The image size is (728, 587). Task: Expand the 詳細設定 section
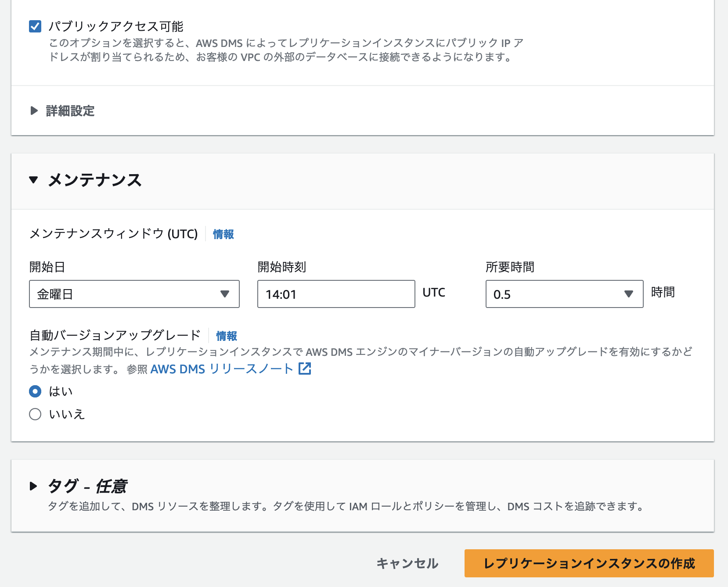[62, 111]
